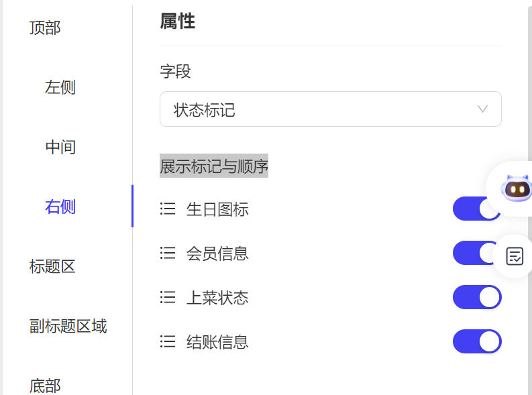Click the reorder handle beside 结账信息
Screen dimensions: 532x395
[x=168, y=341]
